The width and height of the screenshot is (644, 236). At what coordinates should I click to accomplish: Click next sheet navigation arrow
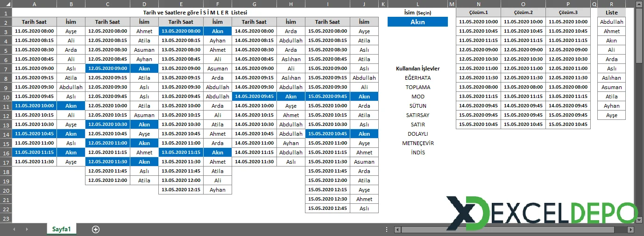(x=27, y=229)
